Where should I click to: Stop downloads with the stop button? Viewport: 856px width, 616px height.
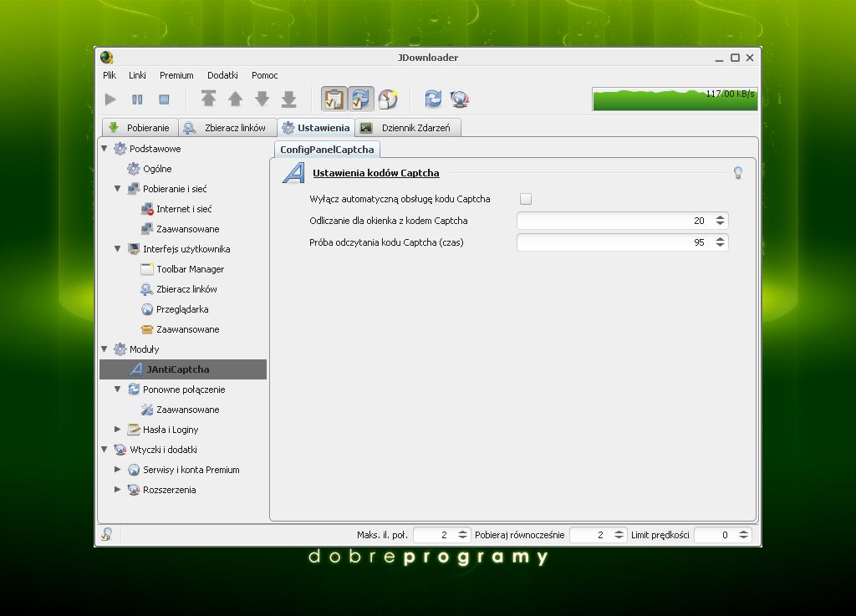click(x=164, y=99)
